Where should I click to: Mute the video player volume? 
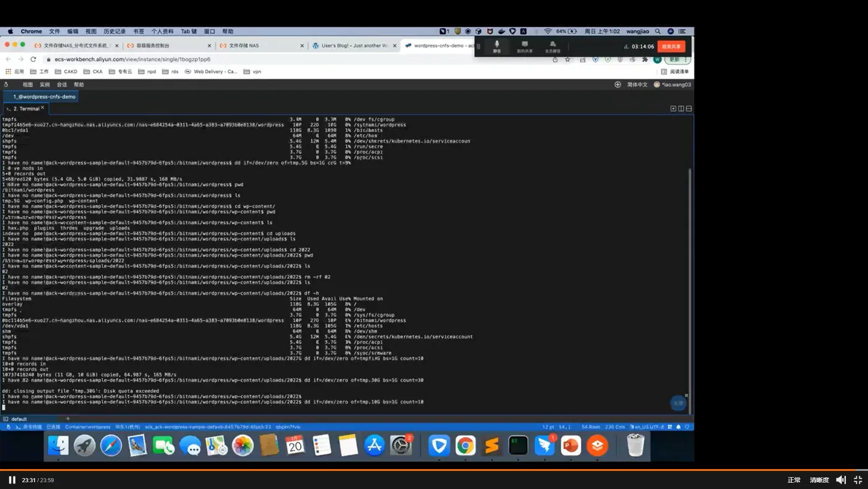coord(841,480)
